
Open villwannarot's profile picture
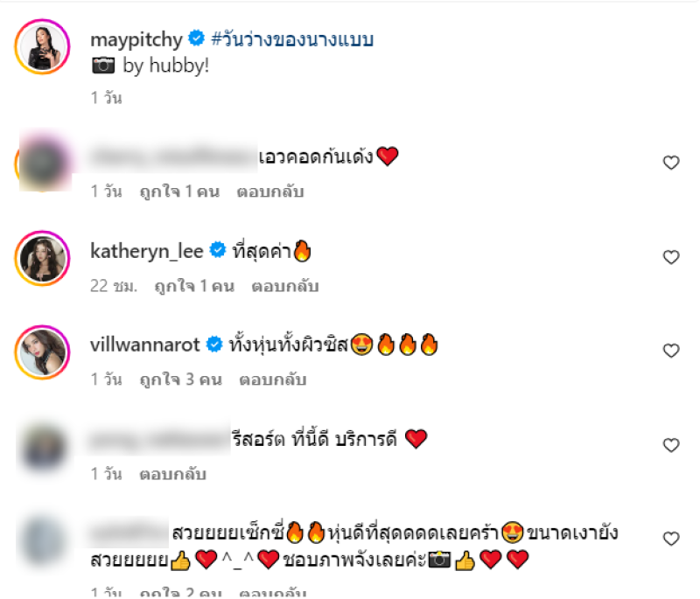(42, 352)
